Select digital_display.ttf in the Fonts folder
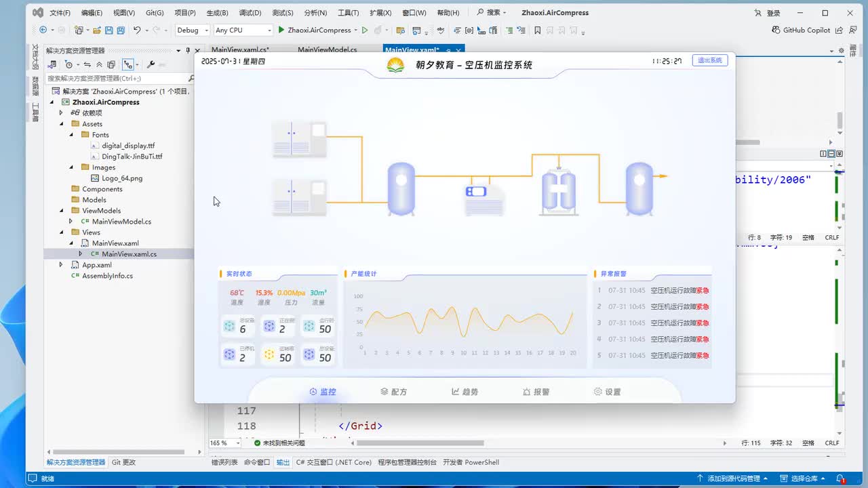This screenshot has width=868, height=488. [128, 146]
